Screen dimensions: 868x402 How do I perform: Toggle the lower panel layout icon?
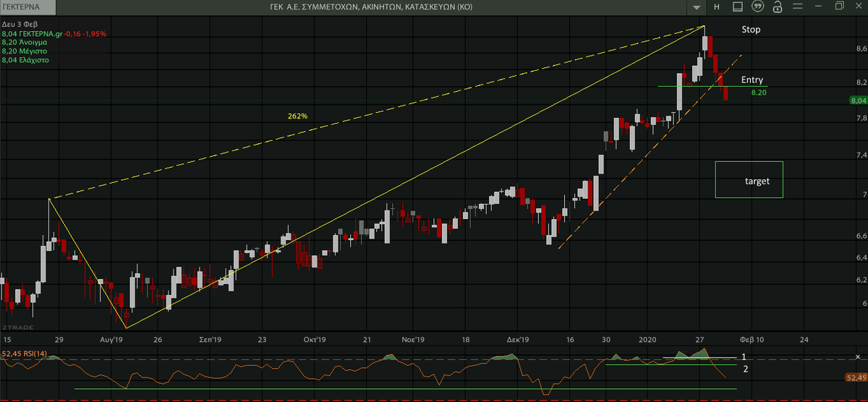click(738, 7)
